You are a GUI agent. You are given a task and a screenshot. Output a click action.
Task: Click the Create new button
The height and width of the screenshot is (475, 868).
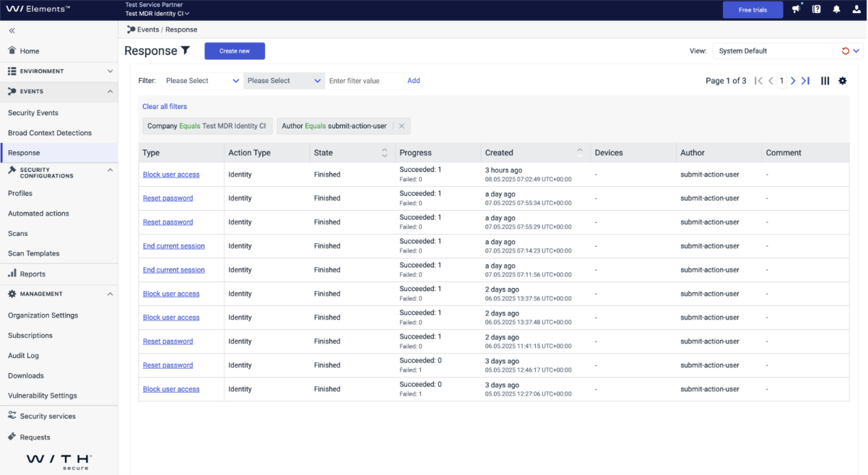(235, 51)
